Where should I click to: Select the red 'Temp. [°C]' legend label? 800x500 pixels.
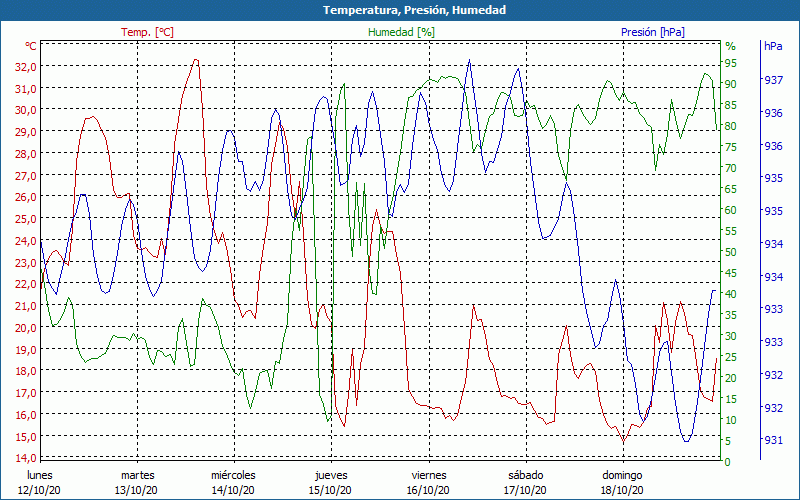(147, 32)
